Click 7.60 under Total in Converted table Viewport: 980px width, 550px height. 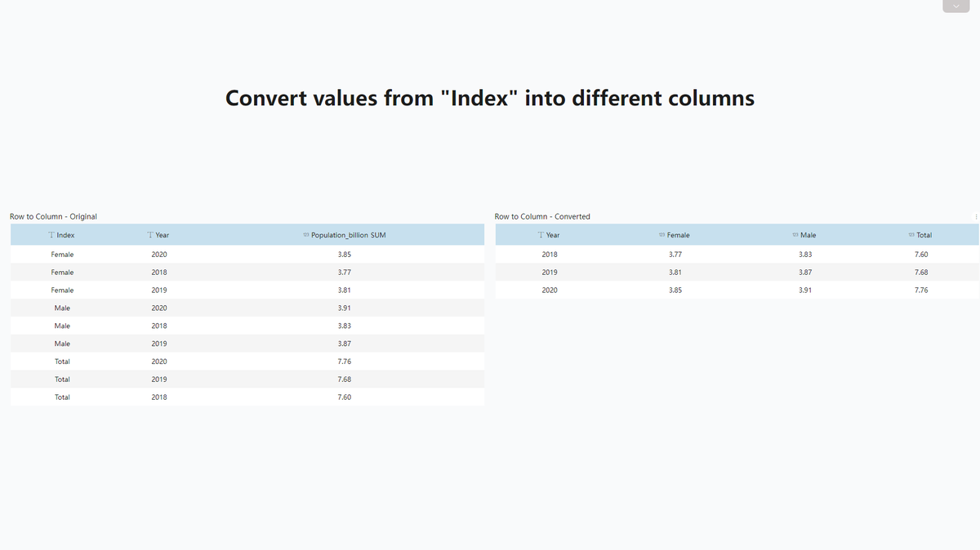click(x=921, y=255)
